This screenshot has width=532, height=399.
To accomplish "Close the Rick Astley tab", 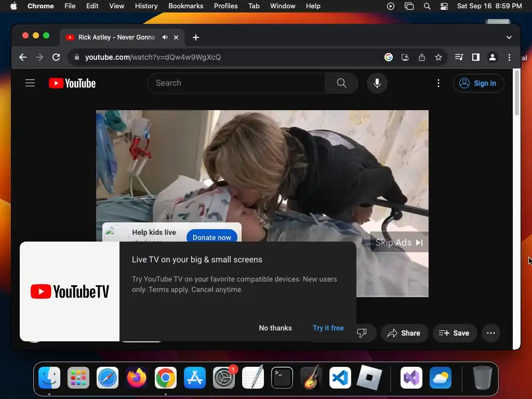I will [x=176, y=37].
